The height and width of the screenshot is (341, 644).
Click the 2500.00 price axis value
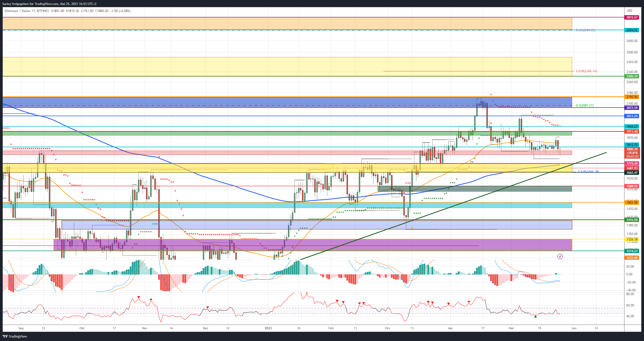pos(632,52)
